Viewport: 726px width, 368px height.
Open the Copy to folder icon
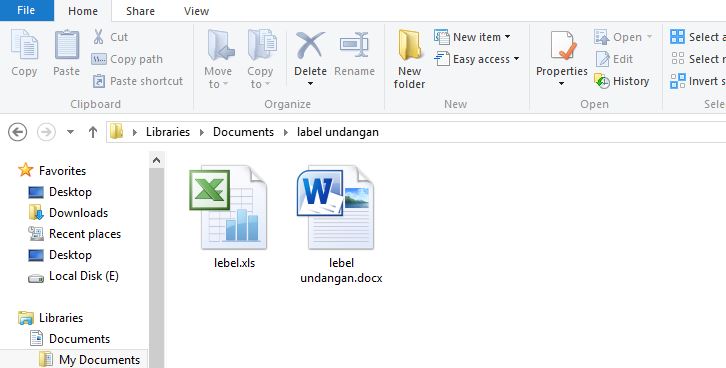tap(262, 45)
